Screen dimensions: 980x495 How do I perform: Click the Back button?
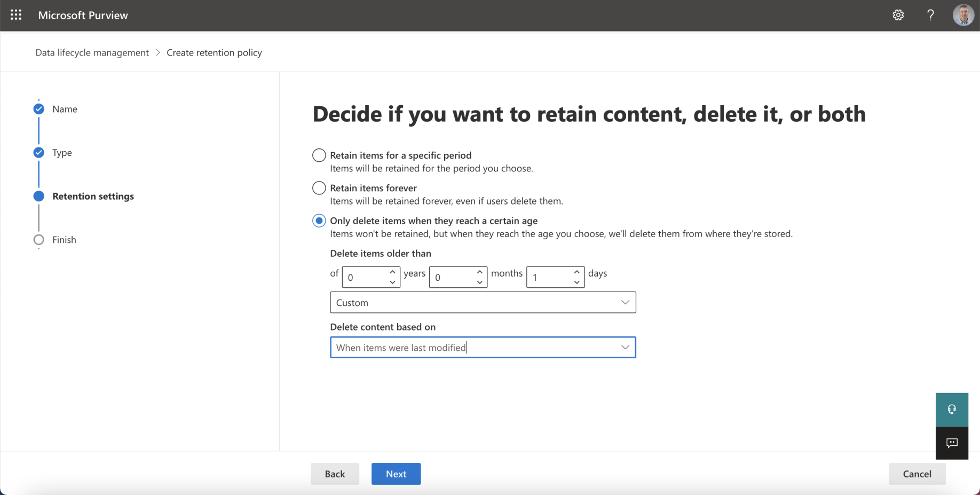click(335, 474)
